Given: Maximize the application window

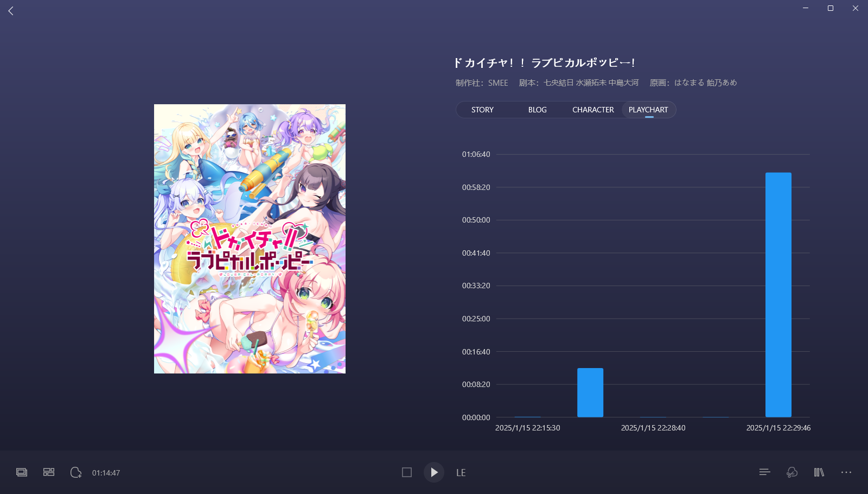Looking at the screenshot, I should click(x=831, y=8).
